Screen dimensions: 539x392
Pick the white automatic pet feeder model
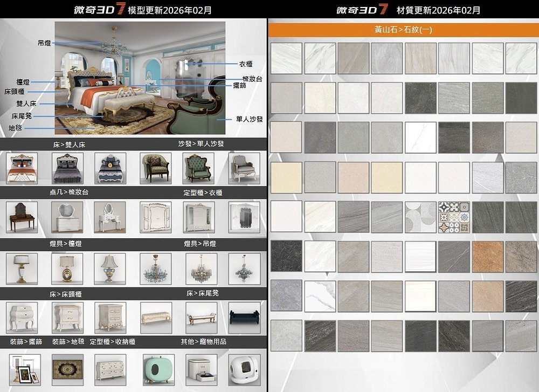coord(201,370)
